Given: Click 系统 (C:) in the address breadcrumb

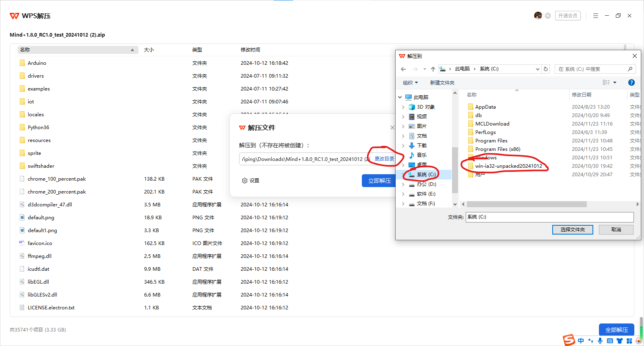Looking at the screenshot, I should (489, 69).
